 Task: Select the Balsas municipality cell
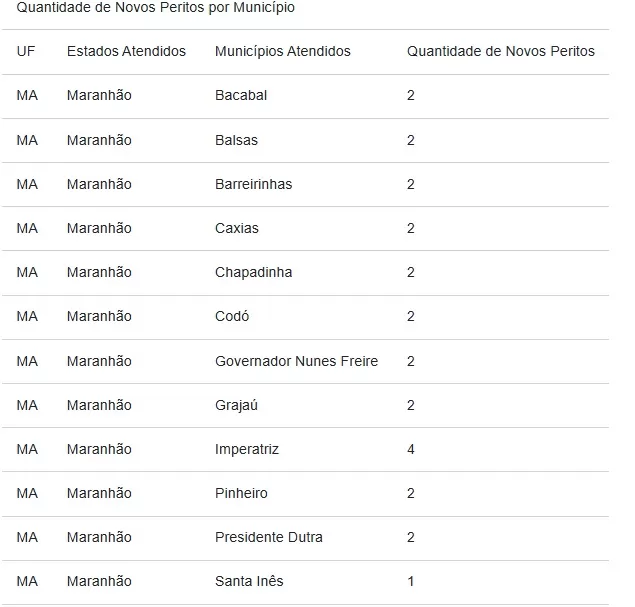pyautogui.click(x=236, y=140)
